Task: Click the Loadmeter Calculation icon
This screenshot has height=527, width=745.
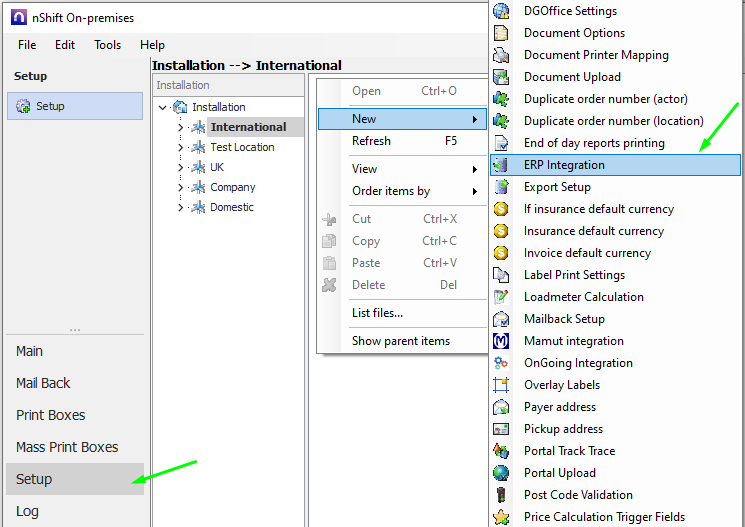Action: [501, 297]
